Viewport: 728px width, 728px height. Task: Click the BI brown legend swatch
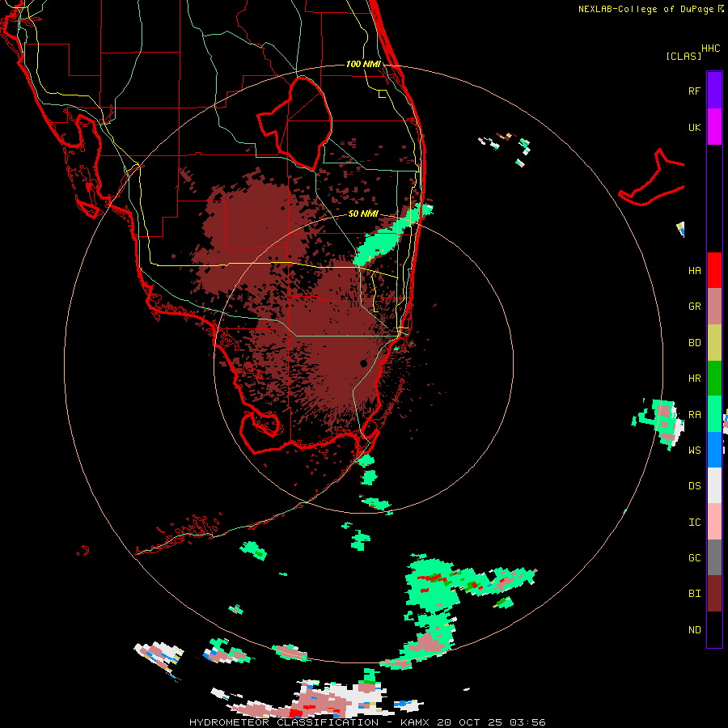714,594
